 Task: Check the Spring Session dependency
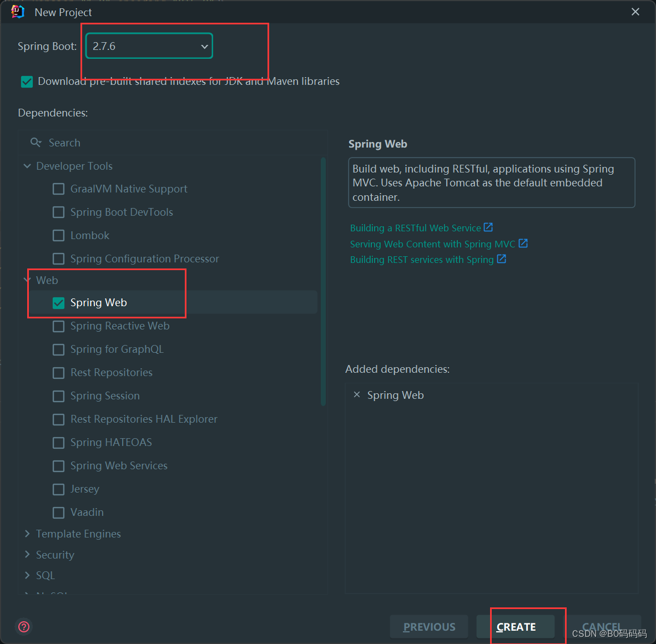(x=59, y=396)
